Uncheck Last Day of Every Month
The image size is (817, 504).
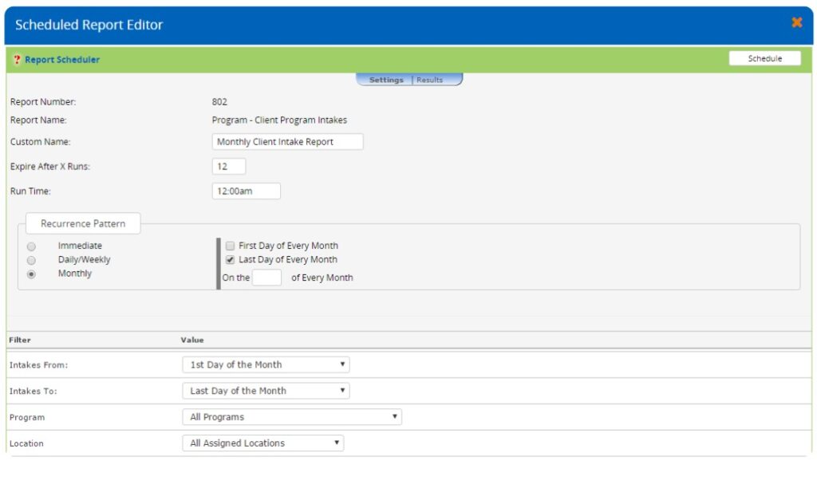[x=230, y=259]
